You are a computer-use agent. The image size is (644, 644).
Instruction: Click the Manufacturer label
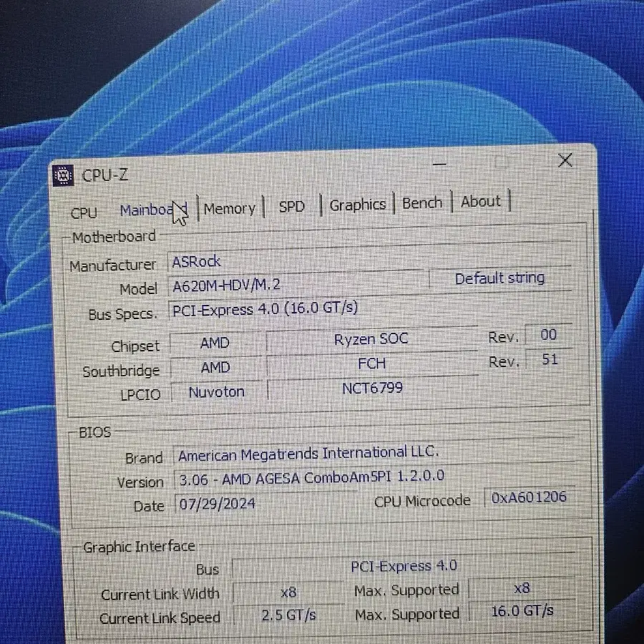click(x=112, y=265)
